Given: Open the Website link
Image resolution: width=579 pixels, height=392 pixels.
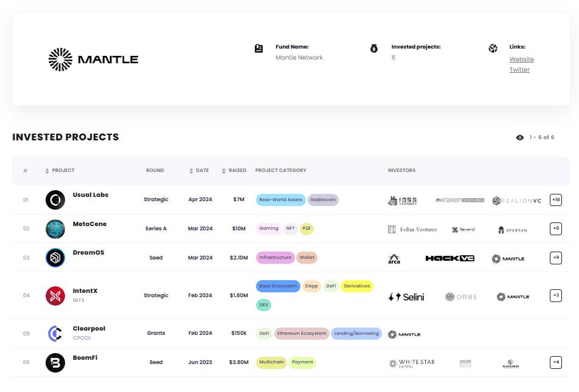Looking at the screenshot, I should (x=521, y=59).
